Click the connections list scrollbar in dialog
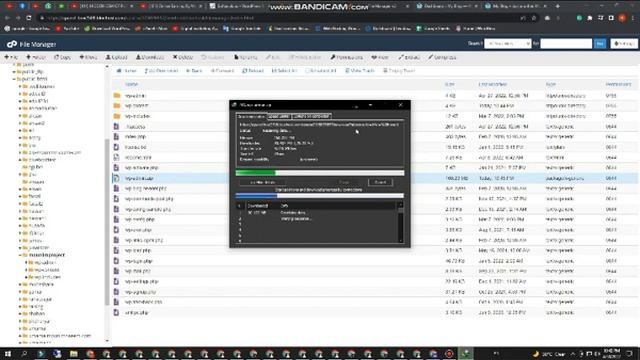640x360 pixels. [x=400, y=222]
